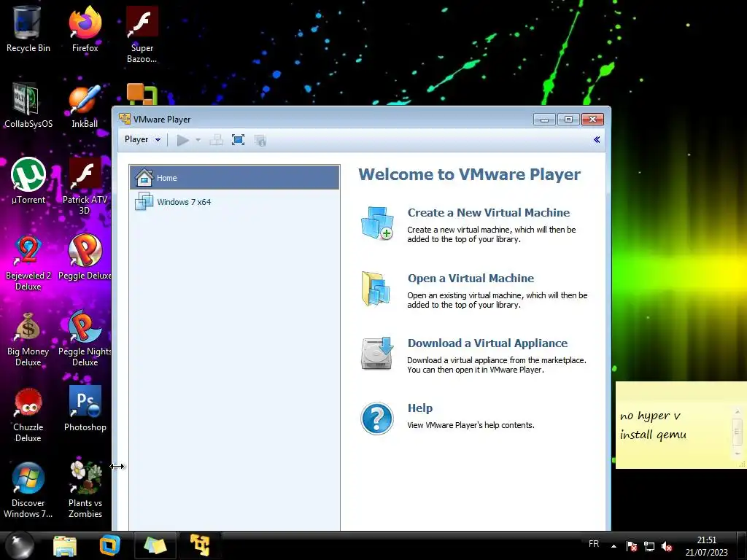The height and width of the screenshot is (560, 747).
Task: Click the network tray icon
Action: click(649, 546)
